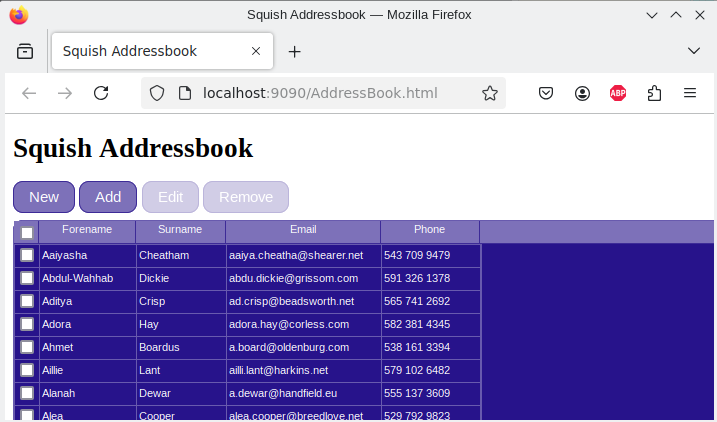Select forename cell Abdul-Wahhab
This screenshot has height=422, width=717.
pos(88,278)
